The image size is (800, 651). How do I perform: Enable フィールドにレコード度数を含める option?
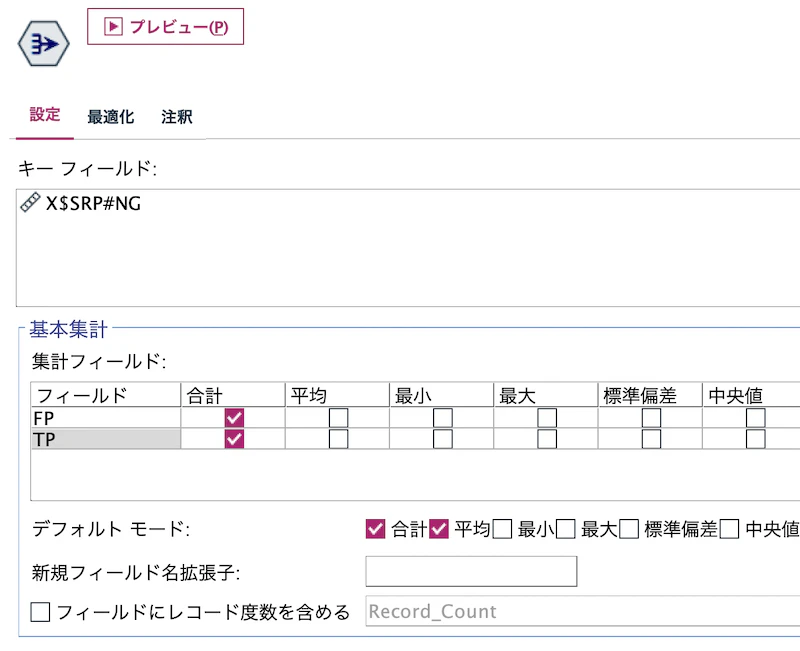tap(40, 611)
